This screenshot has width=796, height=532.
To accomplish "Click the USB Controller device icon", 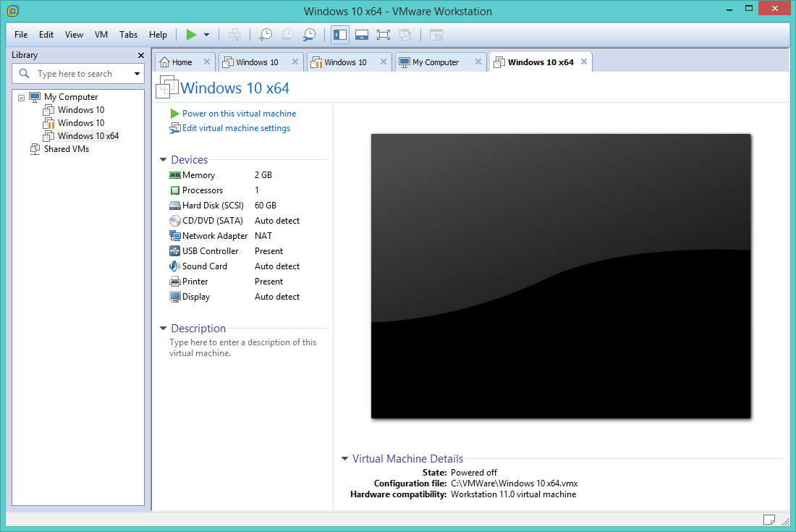I will [174, 251].
